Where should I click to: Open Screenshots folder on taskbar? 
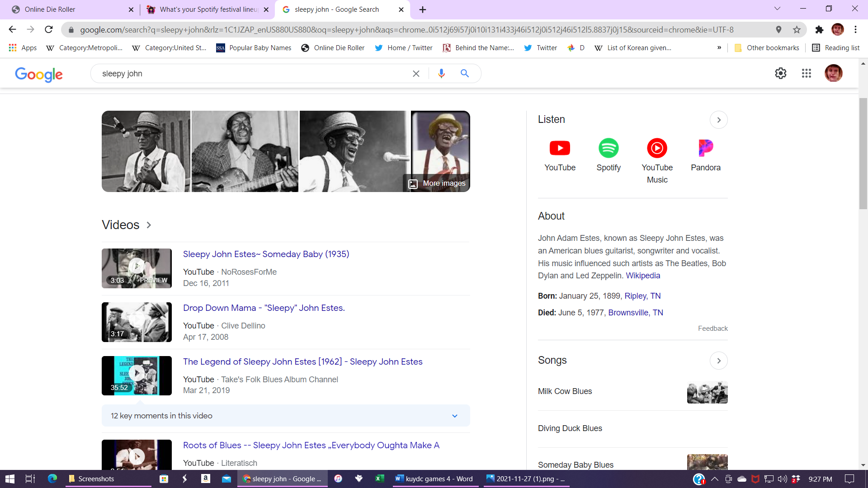click(x=108, y=479)
